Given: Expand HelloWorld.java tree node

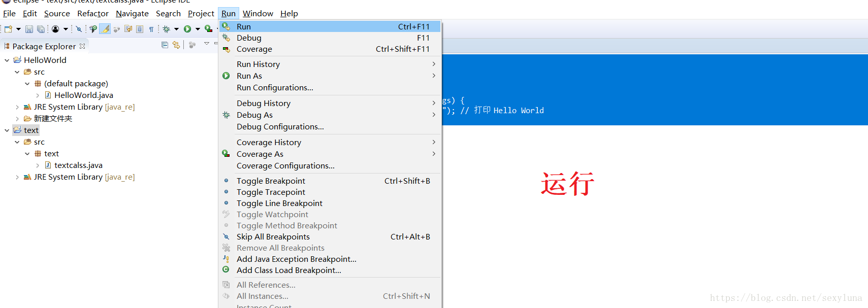Looking at the screenshot, I should click(x=38, y=95).
